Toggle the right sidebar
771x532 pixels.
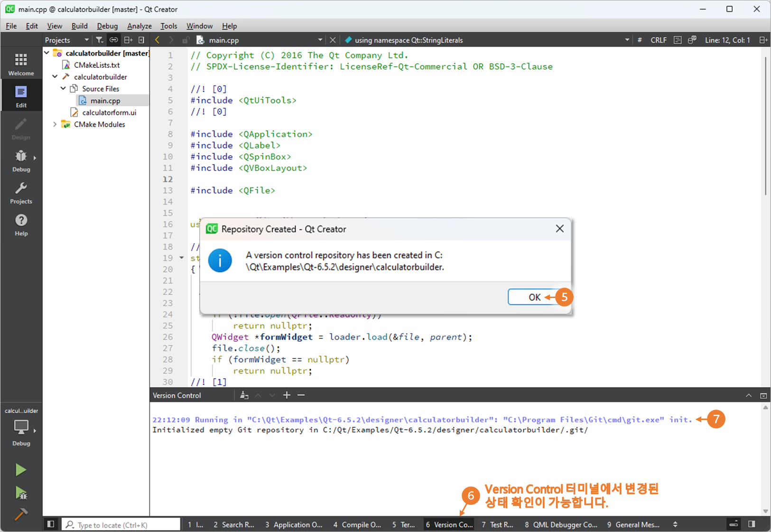[752, 524]
